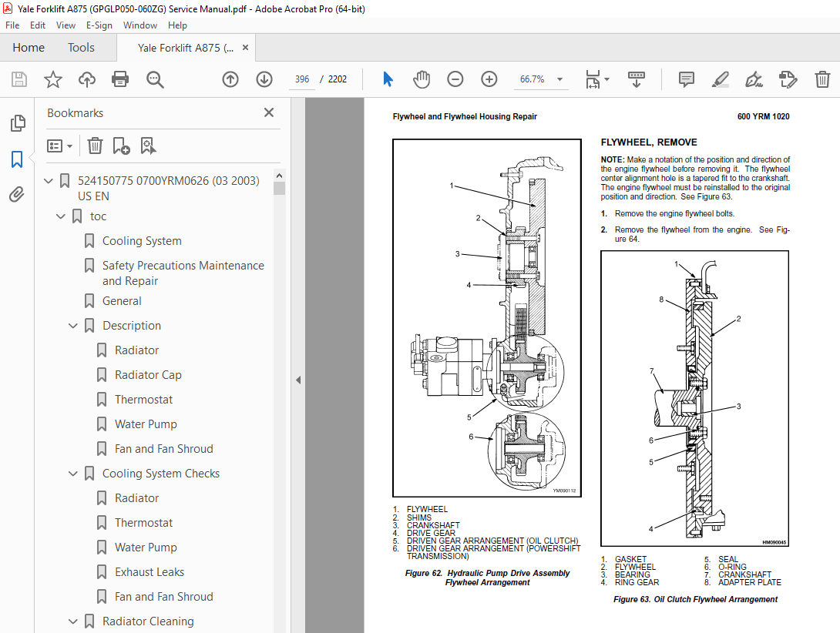Open the page thumbnails panel icon
Screen dimensions: 840x633
click(17, 123)
